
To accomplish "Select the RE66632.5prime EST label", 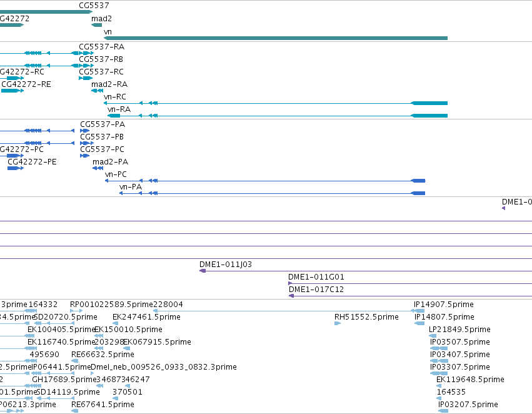I will pyautogui.click(x=103, y=355).
